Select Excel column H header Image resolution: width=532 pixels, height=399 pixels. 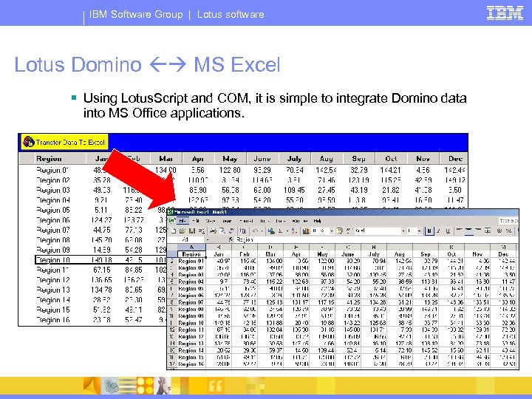pyautogui.click(x=374, y=248)
